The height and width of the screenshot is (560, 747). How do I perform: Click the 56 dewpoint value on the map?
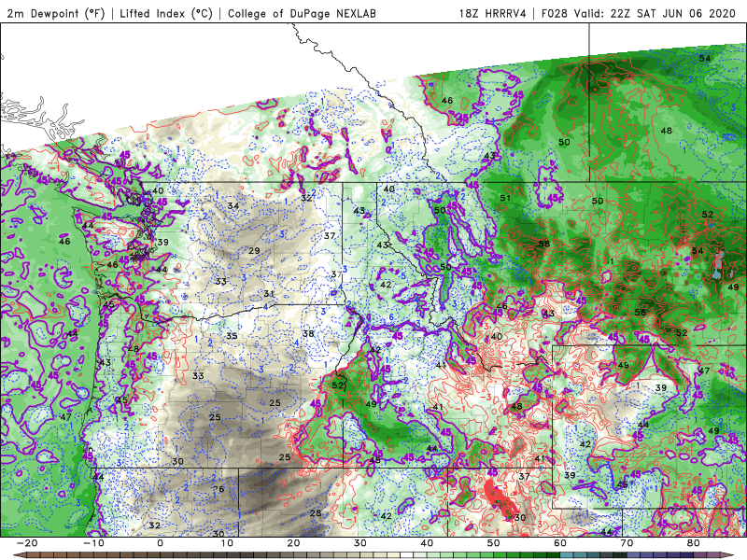coord(641,313)
